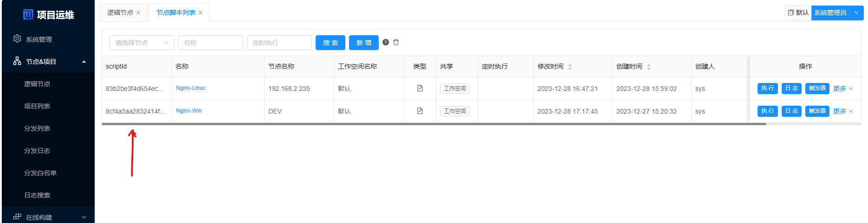Open the 系统管理员 user dropdown arrow
This screenshot has height=223, width=868.
[x=856, y=13]
